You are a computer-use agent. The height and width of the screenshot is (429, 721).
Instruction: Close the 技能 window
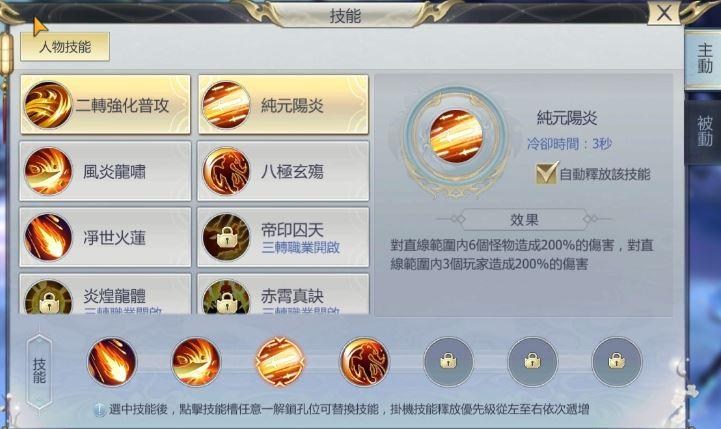664,13
